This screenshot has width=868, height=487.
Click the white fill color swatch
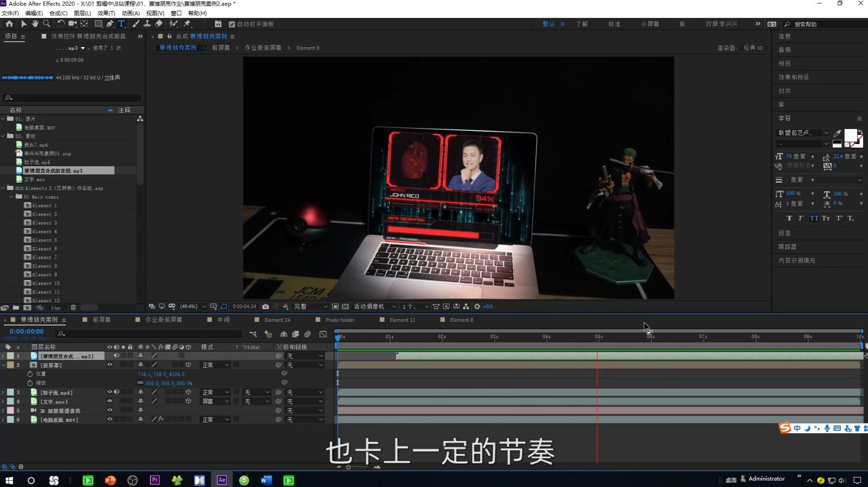point(851,136)
